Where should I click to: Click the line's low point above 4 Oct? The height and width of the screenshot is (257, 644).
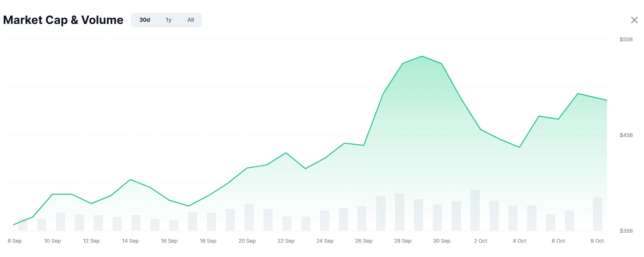(519, 147)
